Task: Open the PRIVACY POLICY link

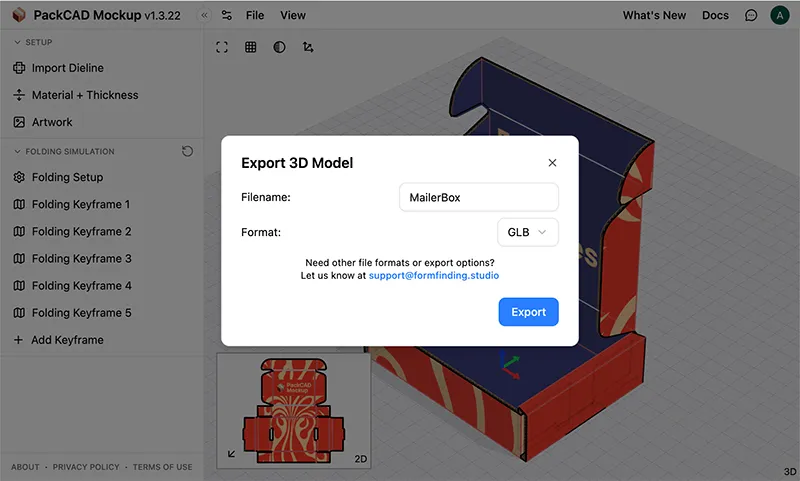Action: 86,467
